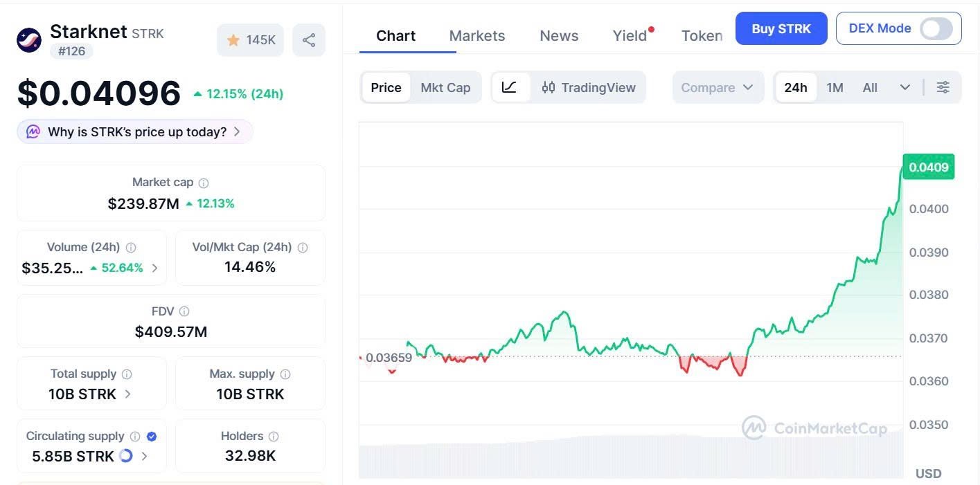Click the Holders info icon

tap(274, 437)
